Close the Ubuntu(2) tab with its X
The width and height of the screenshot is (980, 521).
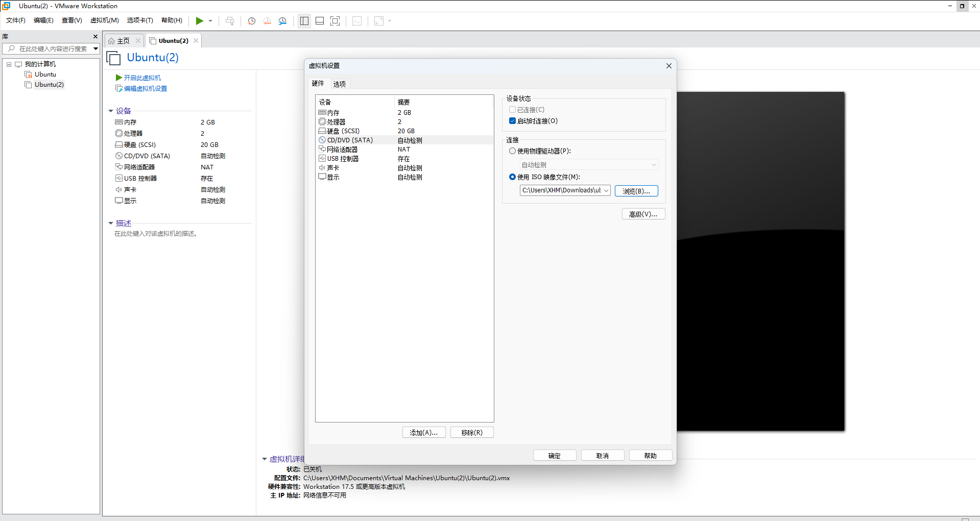196,41
